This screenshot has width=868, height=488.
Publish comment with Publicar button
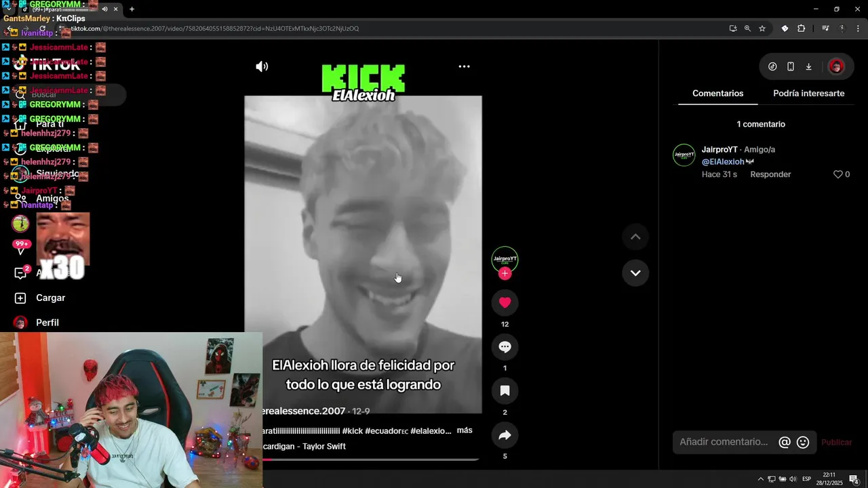click(836, 442)
